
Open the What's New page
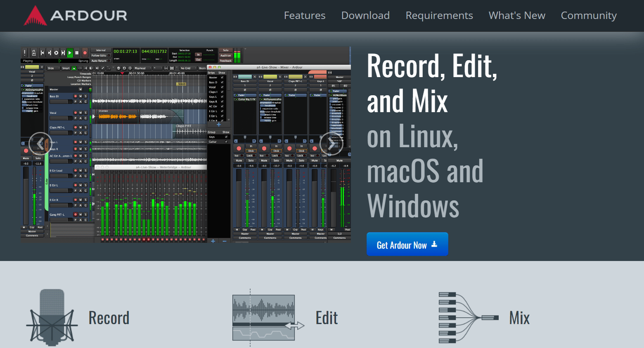(517, 16)
